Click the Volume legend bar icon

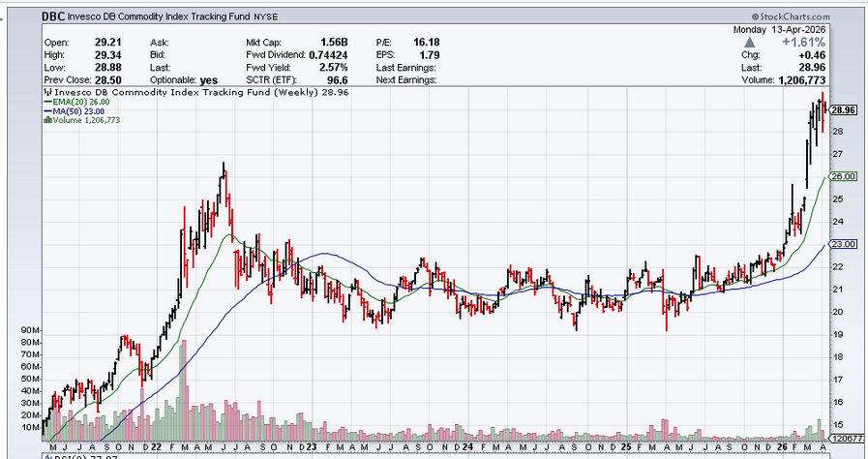click(48, 120)
